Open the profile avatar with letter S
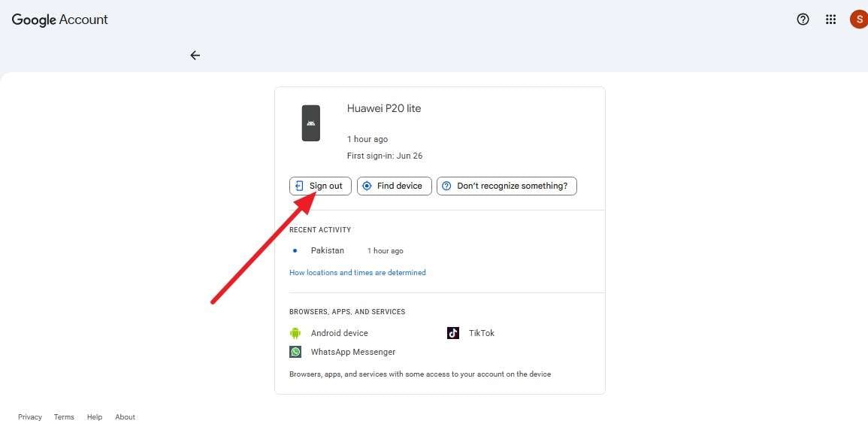The height and width of the screenshot is (427, 868). (859, 20)
